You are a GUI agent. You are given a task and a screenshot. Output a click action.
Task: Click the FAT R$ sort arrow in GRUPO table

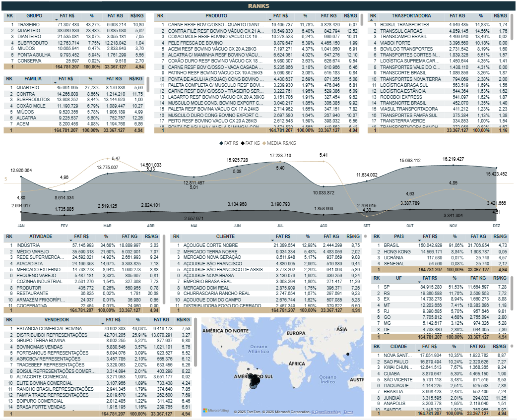tap(56, 20)
